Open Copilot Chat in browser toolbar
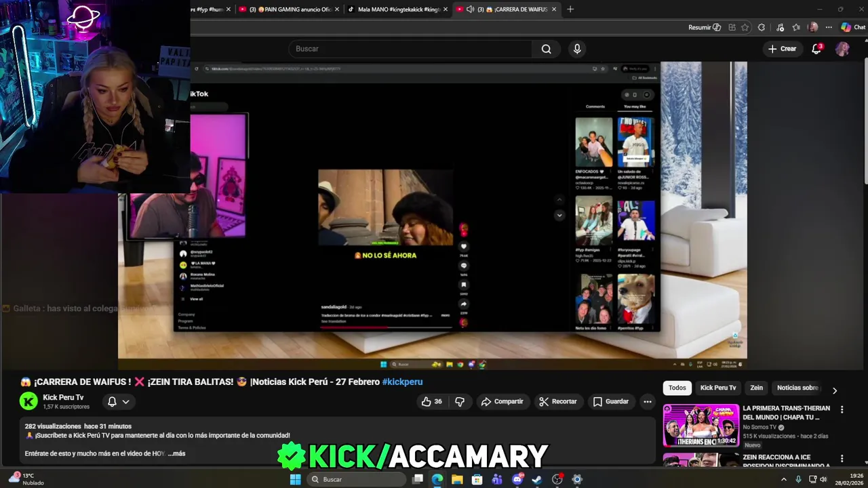Viewport: 868px width, 488px height. [853, 27]
